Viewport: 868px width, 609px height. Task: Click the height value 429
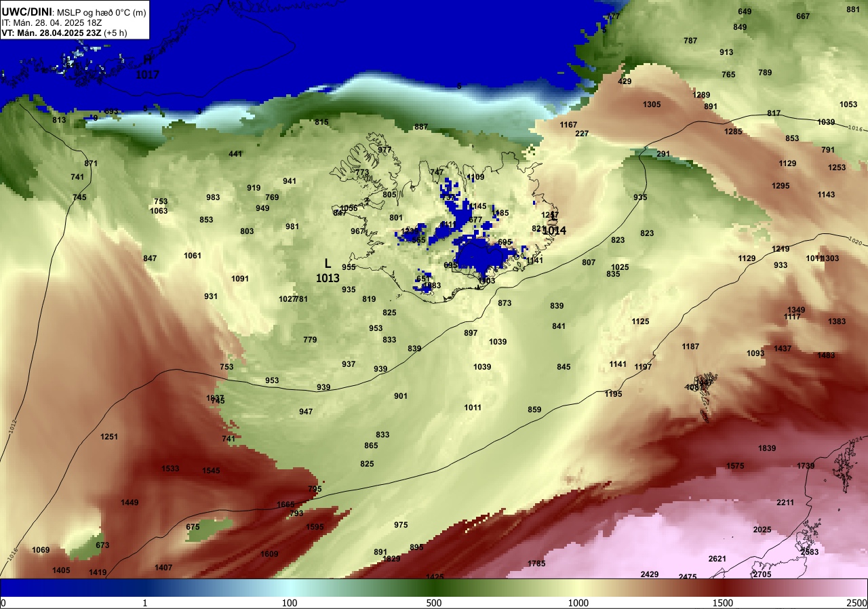[625, 81]
